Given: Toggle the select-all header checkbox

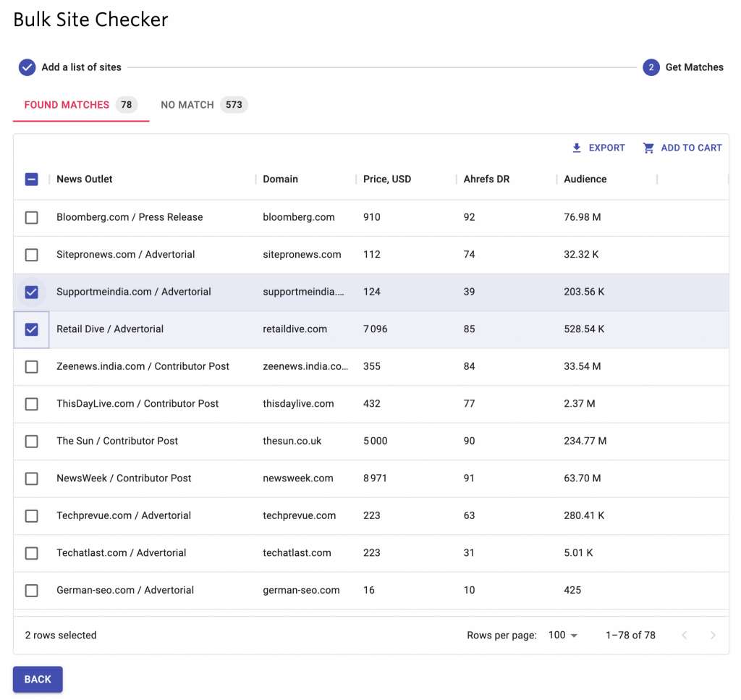Looking at the screenshot, I should click(x=32, y=179).
